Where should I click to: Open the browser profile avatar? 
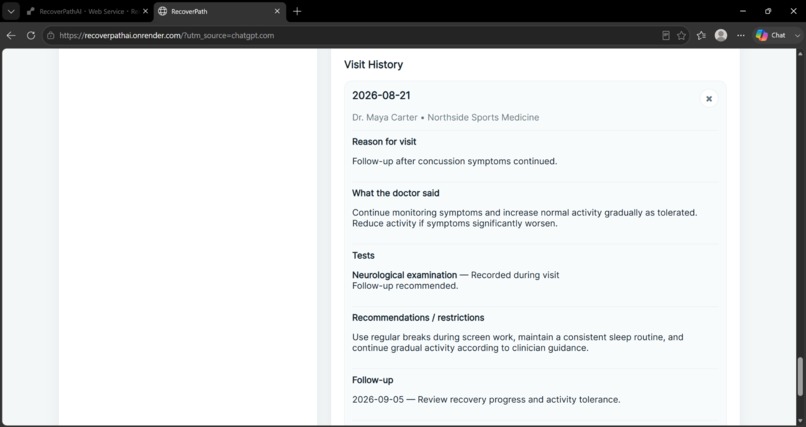click(x=721, y=35)
